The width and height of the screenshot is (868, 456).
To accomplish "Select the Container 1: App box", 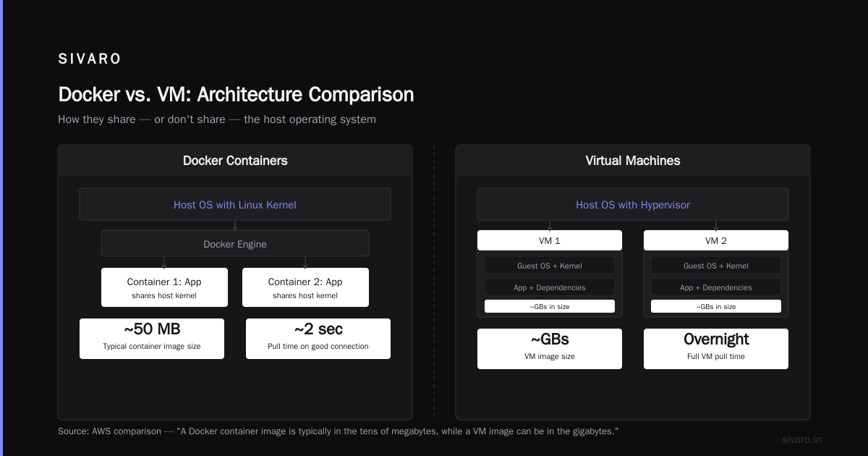I will coord(164,287).
